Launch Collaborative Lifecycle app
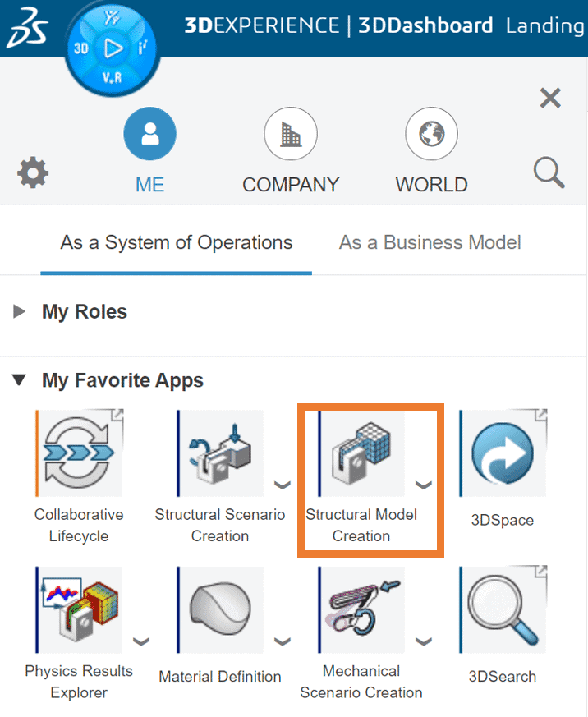Image resolution: width=588 pixels, height=717 pixels. (80, 453)
